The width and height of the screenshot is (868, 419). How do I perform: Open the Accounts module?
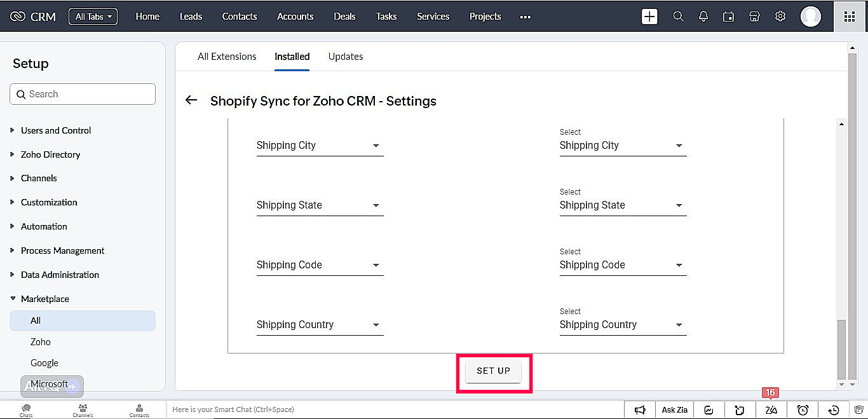tap(295, 17)
